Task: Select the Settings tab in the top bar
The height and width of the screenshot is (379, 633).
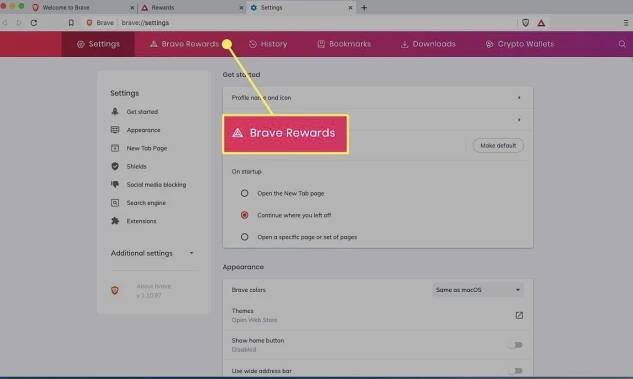Action: (98, 44)
